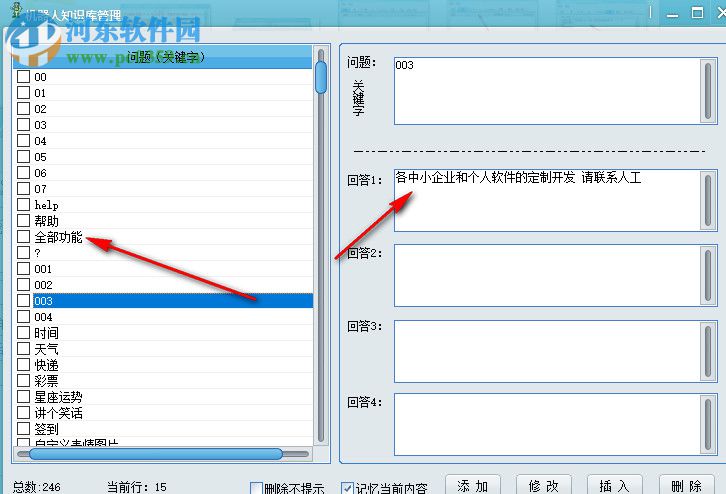Click the 问题(关键字) column header
This screenshot has width=726, height=494.
(163, 57)
